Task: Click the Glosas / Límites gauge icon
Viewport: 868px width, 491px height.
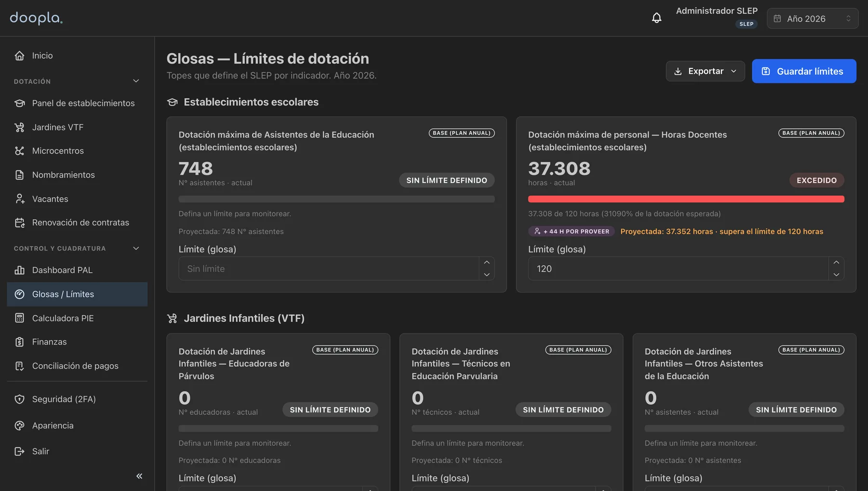Action: [x=19, y=294]
